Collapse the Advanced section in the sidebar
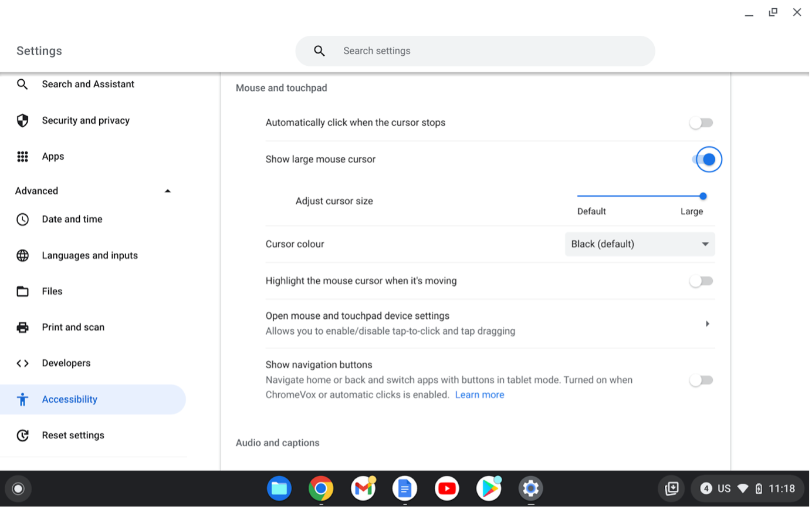 tap(168, 190)
